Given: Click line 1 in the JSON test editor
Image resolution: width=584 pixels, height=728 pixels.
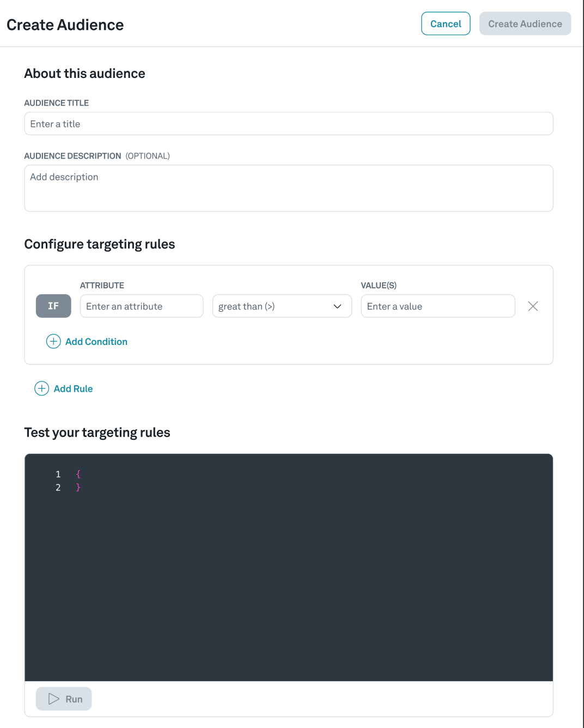Looking at the screenshot, I should click(x=78, y=474).
